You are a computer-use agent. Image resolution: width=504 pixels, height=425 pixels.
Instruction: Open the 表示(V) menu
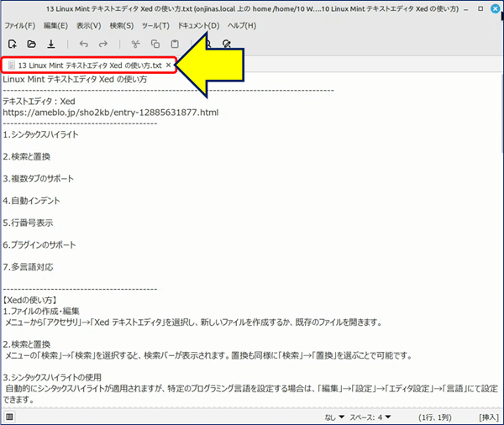pyautogui.click(x=89, y=26)
